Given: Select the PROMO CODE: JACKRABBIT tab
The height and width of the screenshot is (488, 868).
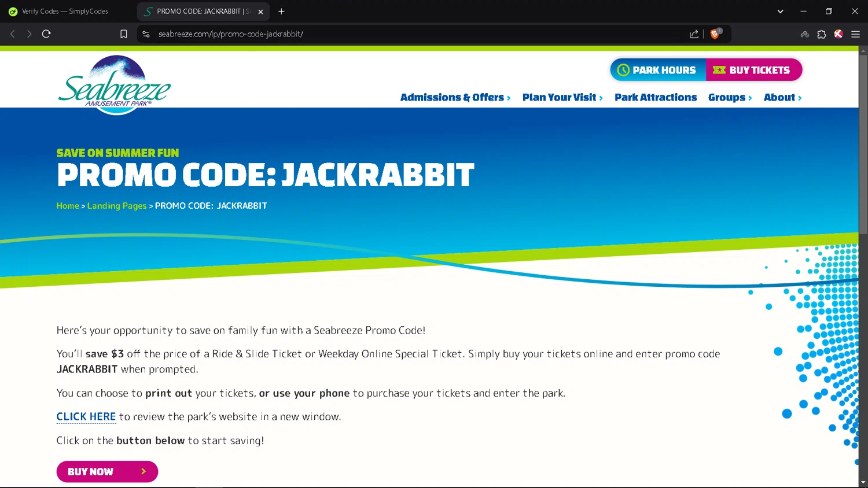Looking at the screenshot, I should point(203,11).
